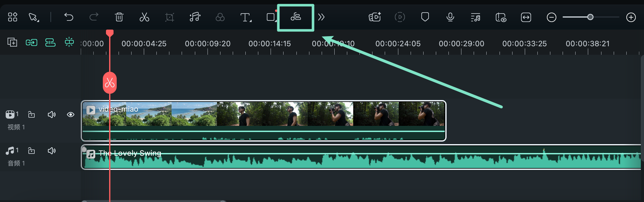Screen dimensions: 644x202
Task: Mute the audio track 1 speaker
Action: pyautogui.click(x=51, y=151)
